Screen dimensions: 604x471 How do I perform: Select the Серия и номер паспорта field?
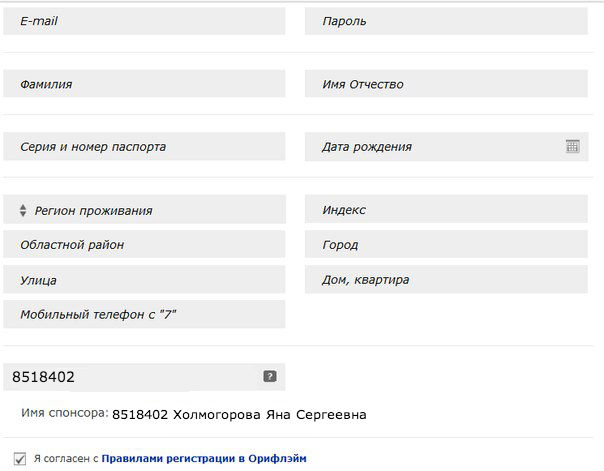click(x=144, y=146)
